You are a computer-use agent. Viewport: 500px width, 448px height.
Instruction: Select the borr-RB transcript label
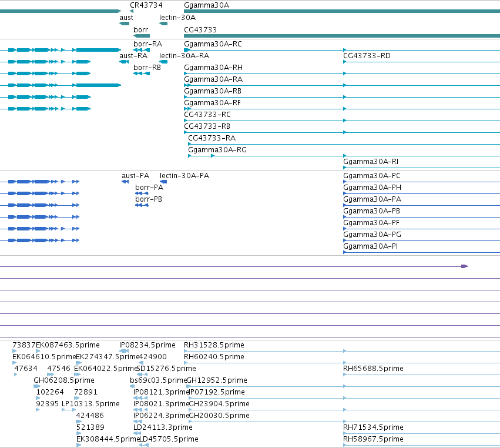click(x=147, y=68)
